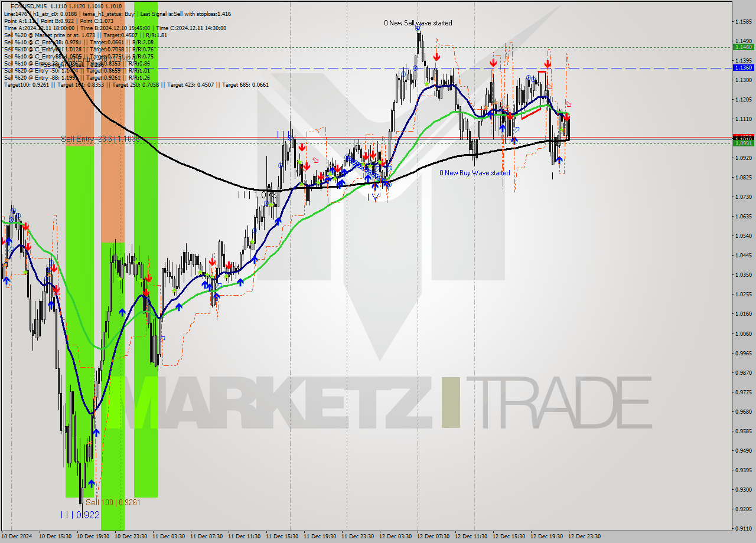Click 'Sell %20 @ Market price or at: 1.073' line
Image resolution: width=756 pixels, height=543 pixels.
(x=85, y=35)
